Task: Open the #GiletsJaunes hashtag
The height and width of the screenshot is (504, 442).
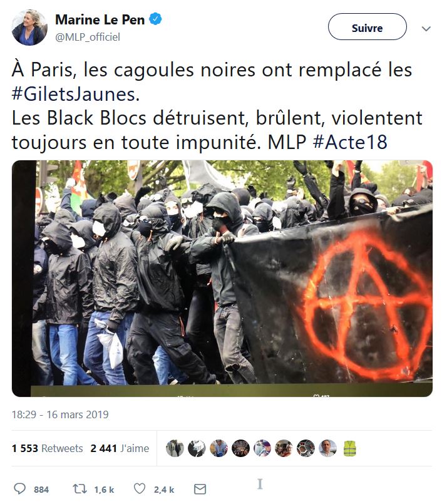Action: (x=76, y=94)
